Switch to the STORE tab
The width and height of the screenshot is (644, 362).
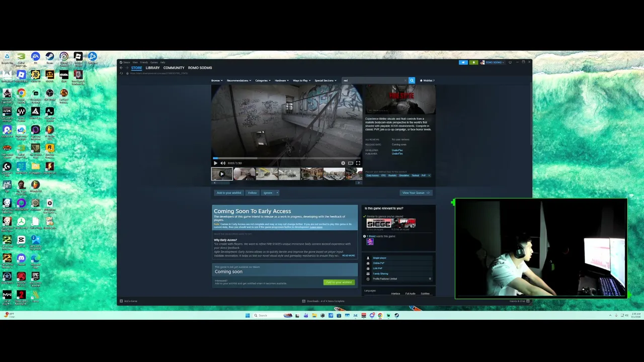tap(136, 68)
